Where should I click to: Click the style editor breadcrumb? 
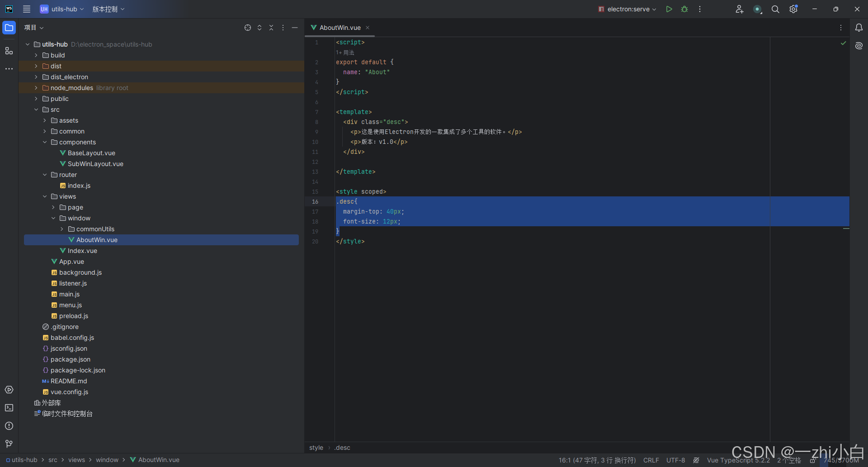point(316,448)
